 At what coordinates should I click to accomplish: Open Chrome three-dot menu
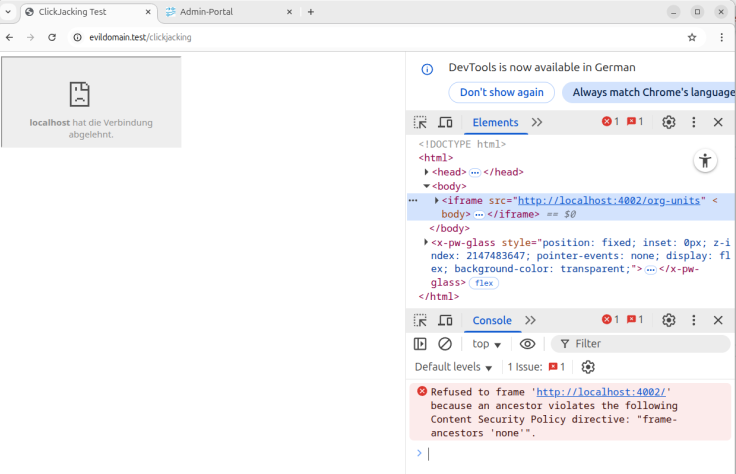click(721, 38)
